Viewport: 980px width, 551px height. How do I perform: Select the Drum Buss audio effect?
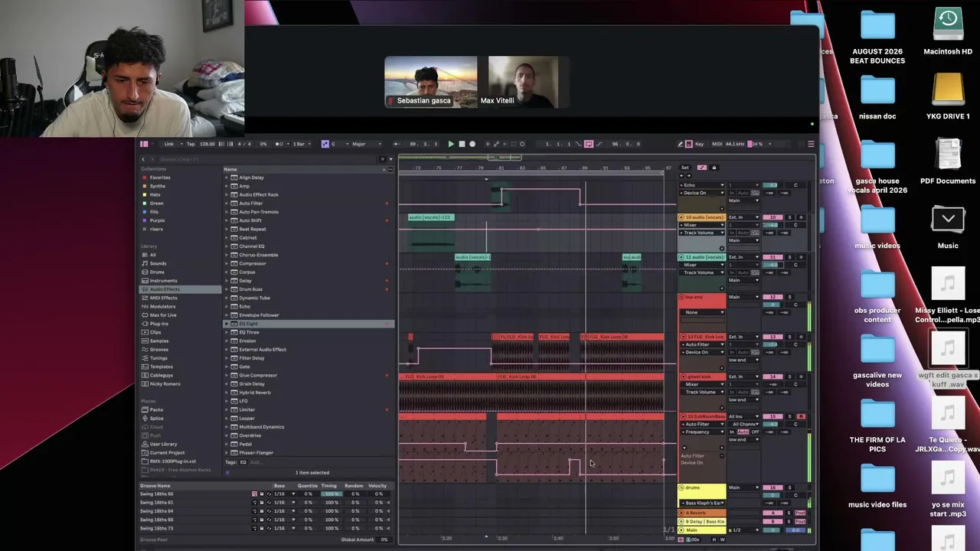[x=251, y=289]
